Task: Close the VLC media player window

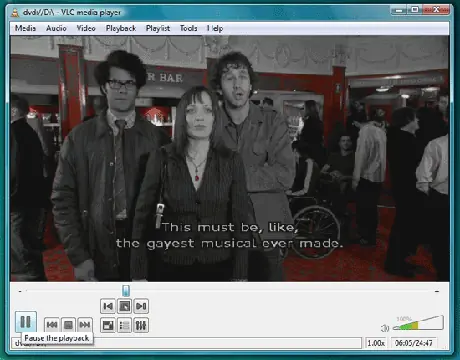Action: pos(436,10)
